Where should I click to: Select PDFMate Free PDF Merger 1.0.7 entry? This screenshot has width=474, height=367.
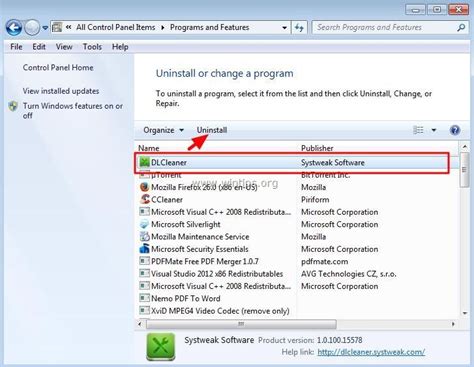[205, 261]
